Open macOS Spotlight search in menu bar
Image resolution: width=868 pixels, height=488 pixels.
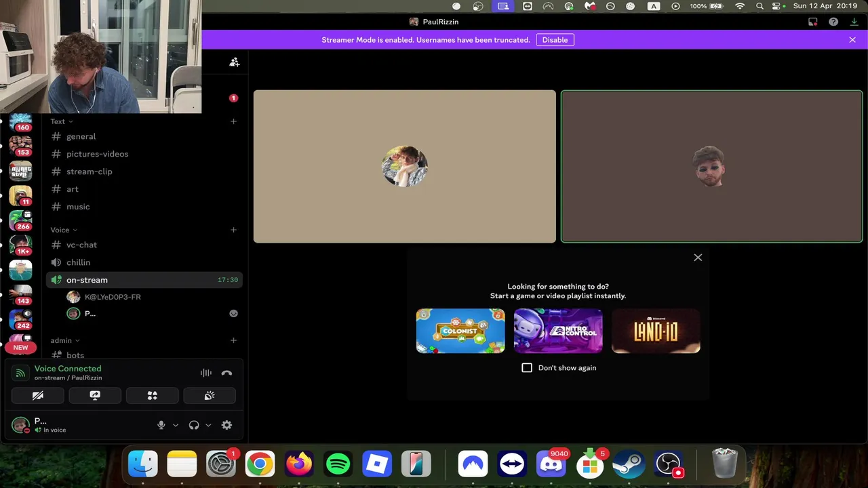click(x=759, y=6)
